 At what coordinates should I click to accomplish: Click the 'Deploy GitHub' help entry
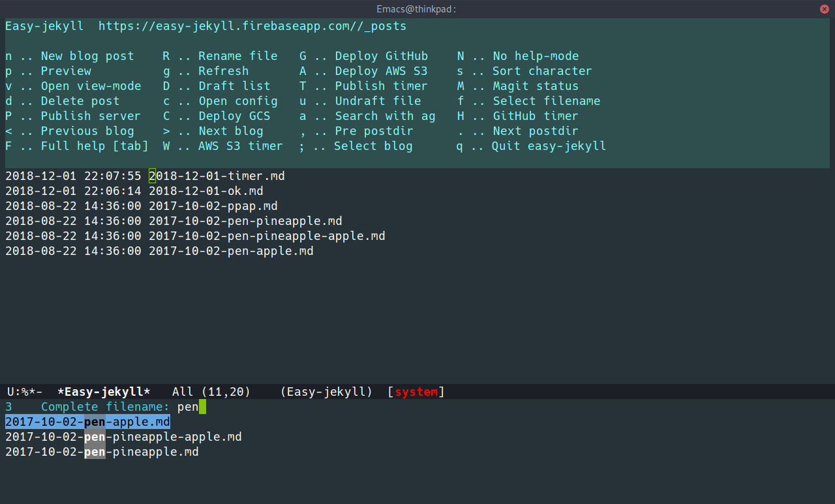coord(364,56)
